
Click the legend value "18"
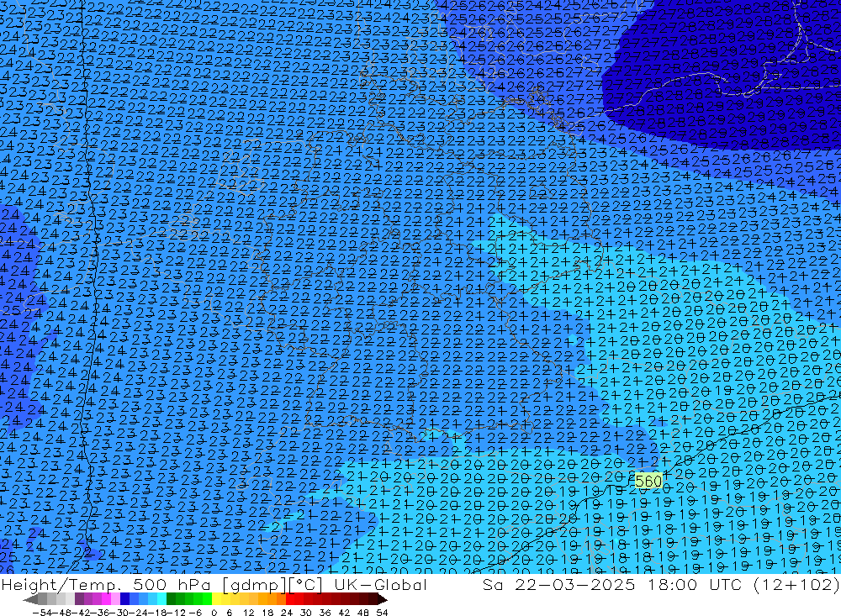coord(267,613)
